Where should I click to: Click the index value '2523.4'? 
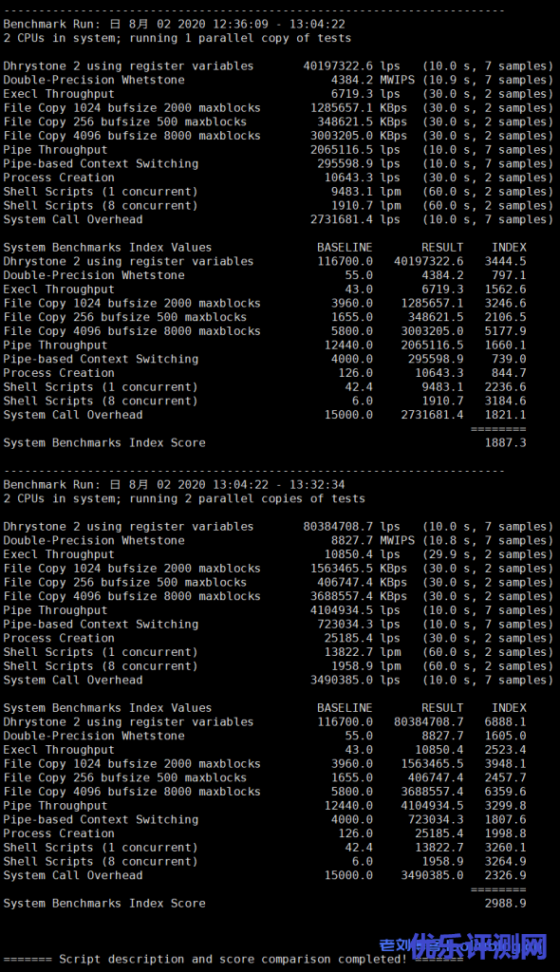(506, 750)
